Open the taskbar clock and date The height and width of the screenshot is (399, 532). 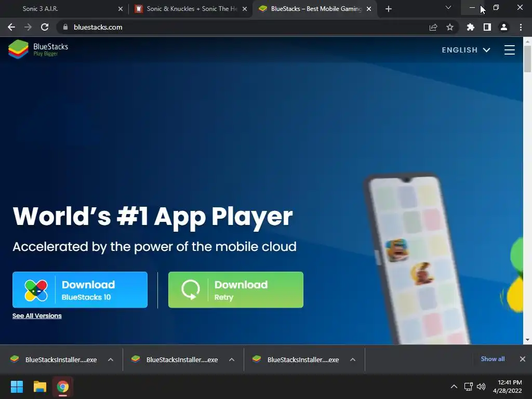pos(508,387)
